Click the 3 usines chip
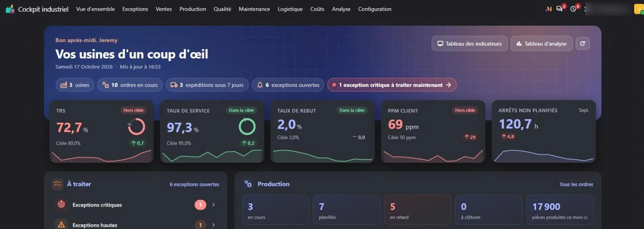Viewport: 644px width, 229px height. pos(75,85)
